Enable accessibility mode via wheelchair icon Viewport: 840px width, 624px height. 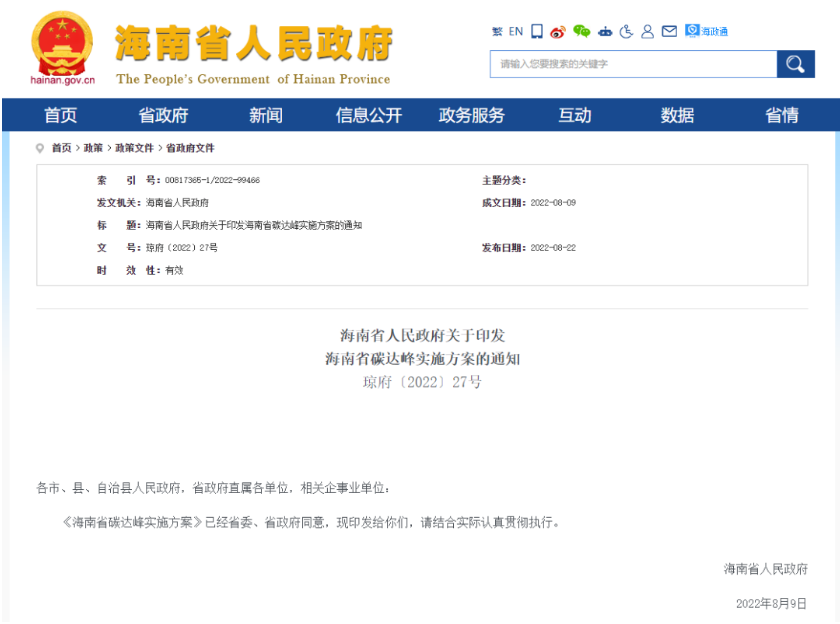tap(627, 32)
